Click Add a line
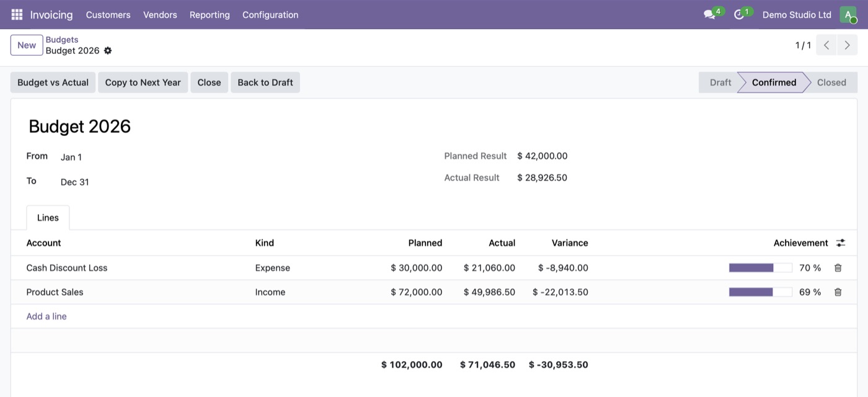This screenshot has height=397, width=868. (x=46, y=316)
